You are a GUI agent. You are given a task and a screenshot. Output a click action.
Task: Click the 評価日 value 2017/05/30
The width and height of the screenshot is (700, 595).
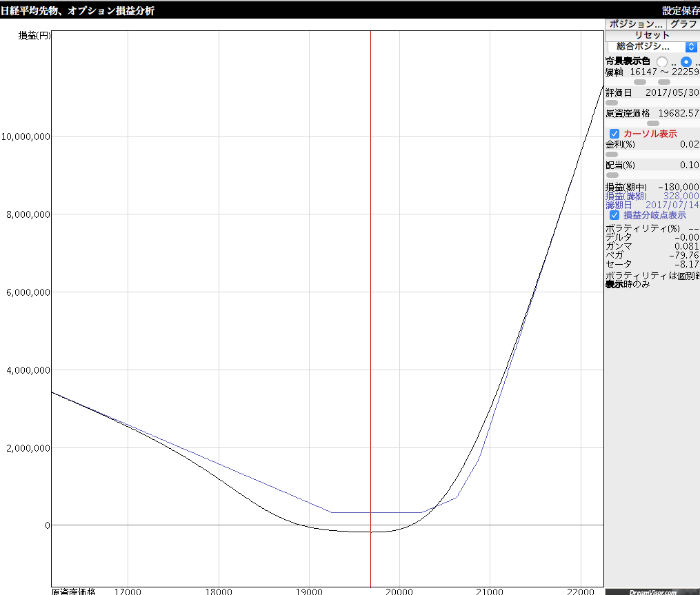(672, 92)
